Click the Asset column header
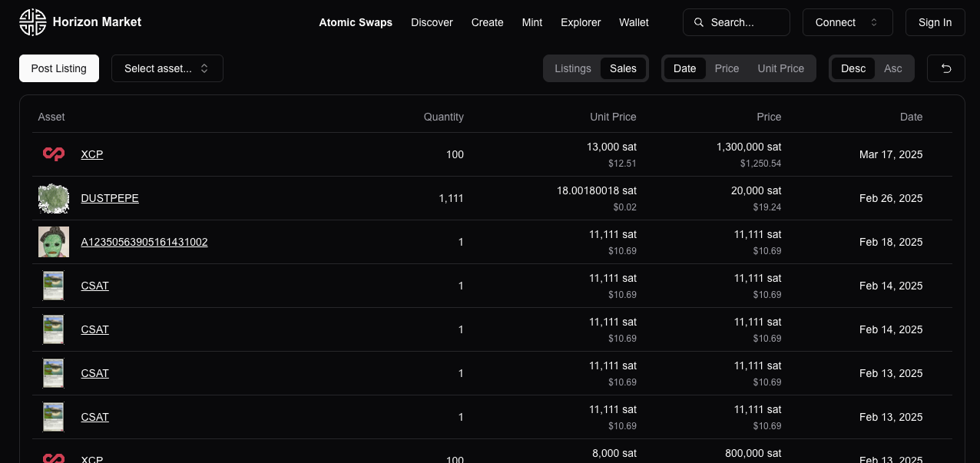Screen dimensions: 980x463 click(x=51, y=117)
